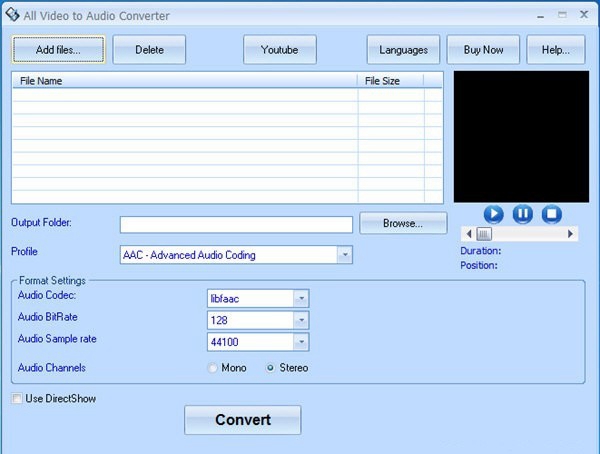Image resolution: width=600 pixels, height=454 pixels.
Task: Click the Buy Now button
Action: [483, 50]
